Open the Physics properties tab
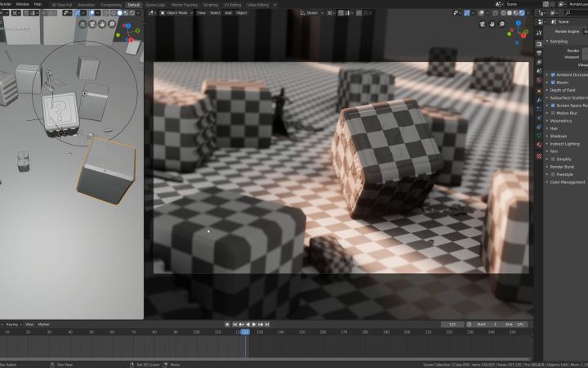This screenshot has height=368, width=588. [x=539, y=118]
